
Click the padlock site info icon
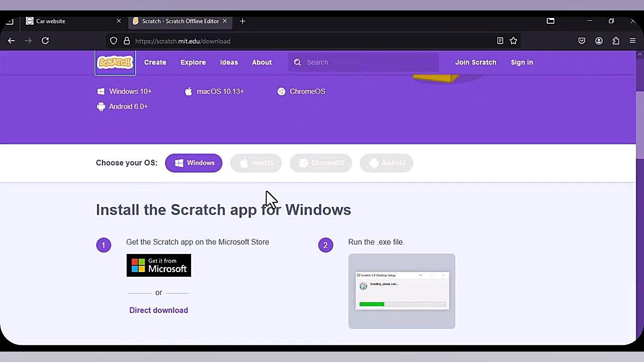(x=127, y=41)
